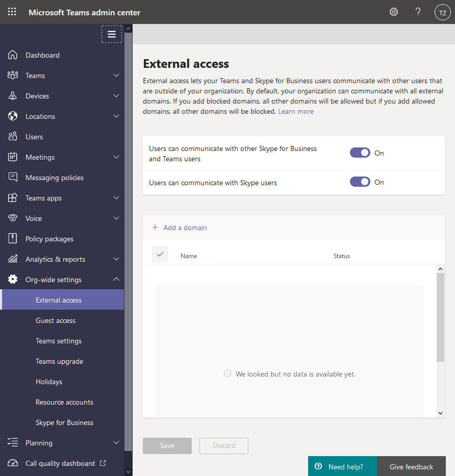Collapse the Org-wide settings section
The image size is (455, 476).
[116, 279]
